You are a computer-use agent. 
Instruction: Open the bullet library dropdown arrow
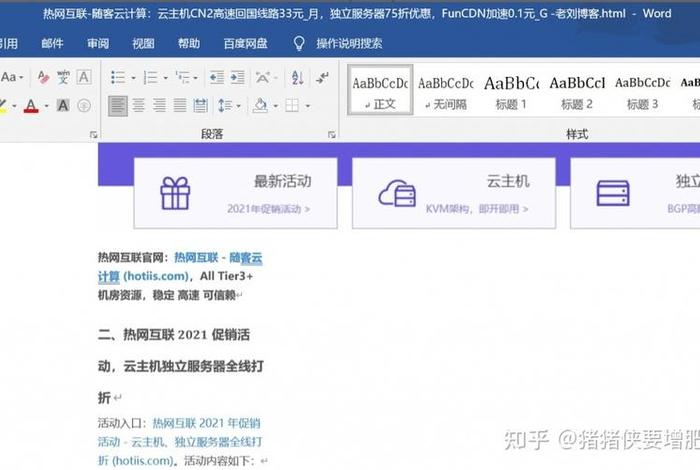click(133, 78)
